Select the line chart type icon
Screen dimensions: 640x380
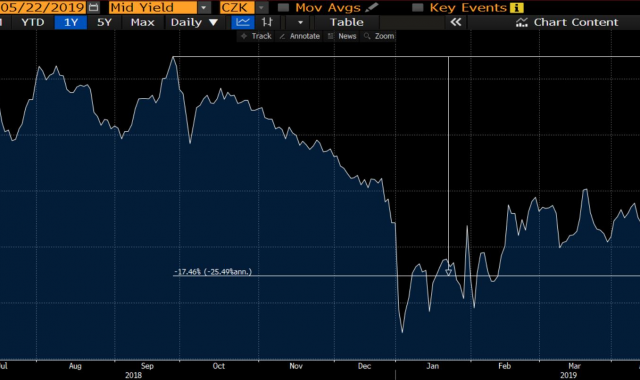243,22
